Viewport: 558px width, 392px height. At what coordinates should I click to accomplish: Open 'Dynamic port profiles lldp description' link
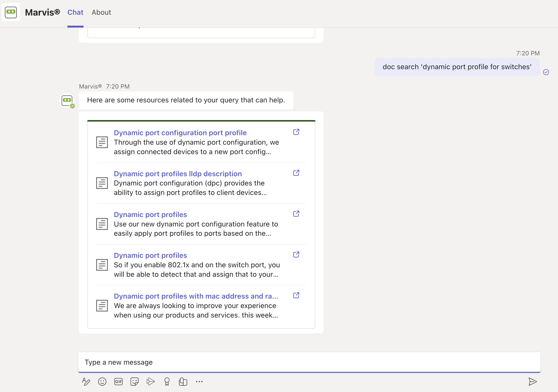click(x=178, y=174)
